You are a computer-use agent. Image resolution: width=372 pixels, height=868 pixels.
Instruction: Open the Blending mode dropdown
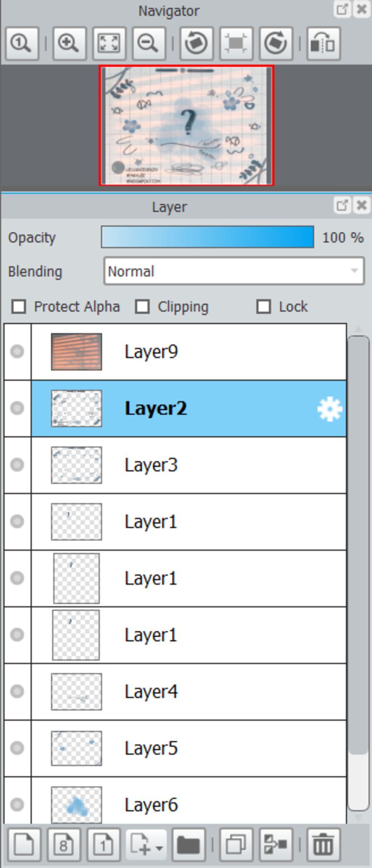coord(234,271)
